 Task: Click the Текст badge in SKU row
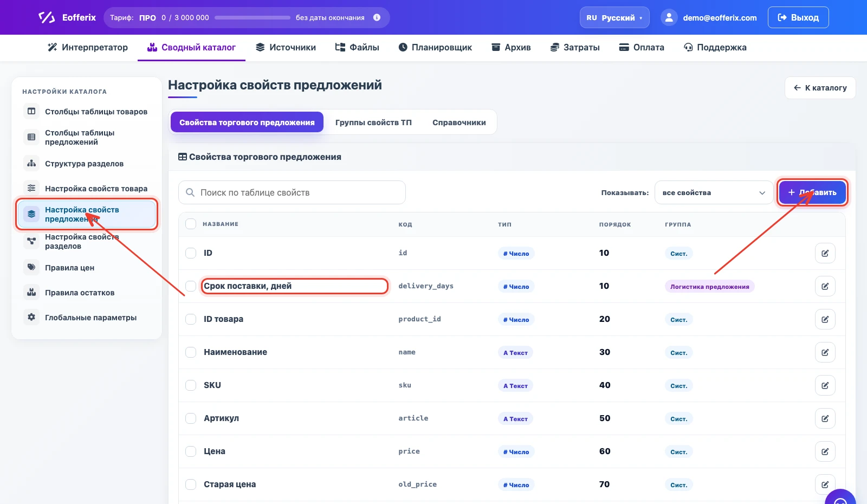pyautogui.click(x=515, y=386)
